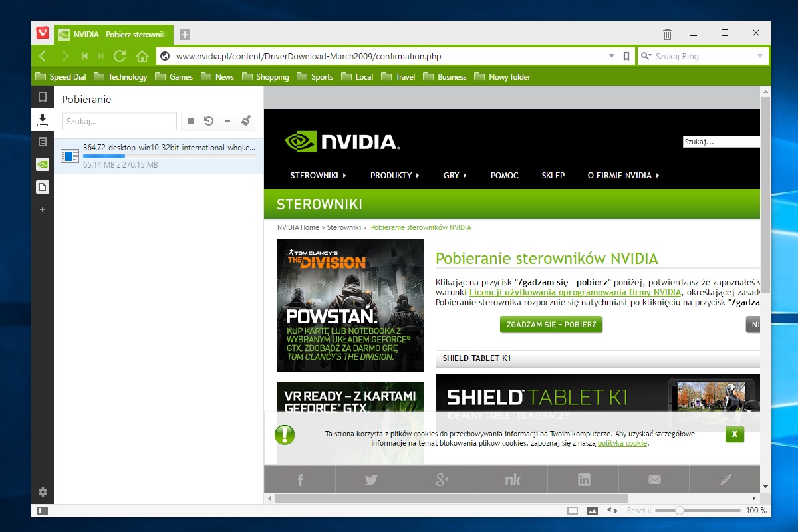Select the Downloads panel icon
This screenshot has width=798, height=532.
(x=43, y=120)
